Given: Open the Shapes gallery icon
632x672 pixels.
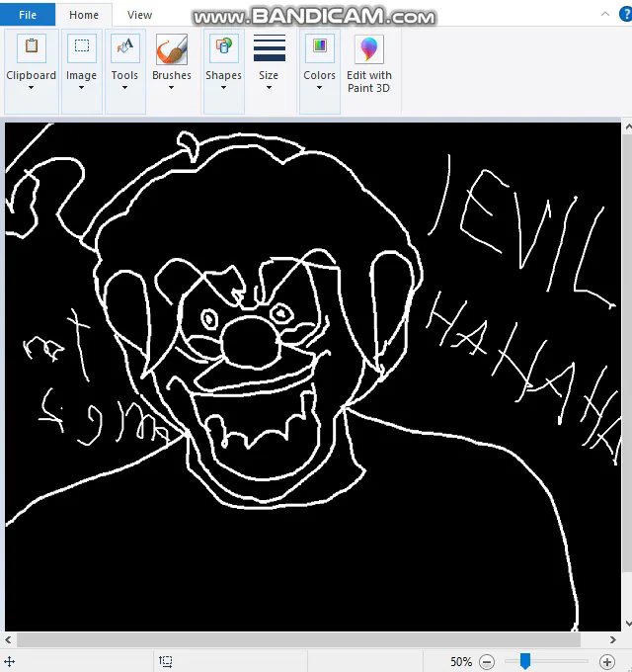Looking at the screenshot, I should [x=223, y=48].
